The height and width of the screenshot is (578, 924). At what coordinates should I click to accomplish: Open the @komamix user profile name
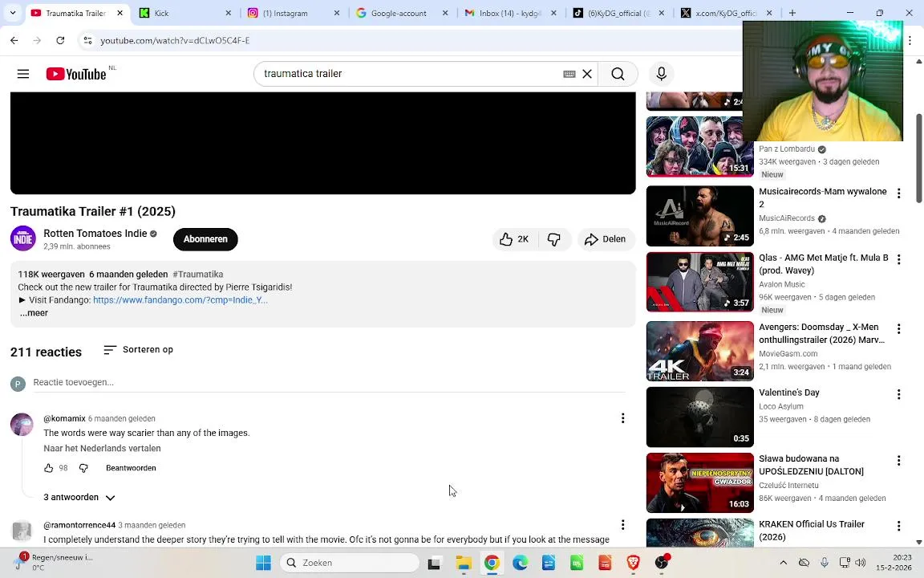coord(64,419)
